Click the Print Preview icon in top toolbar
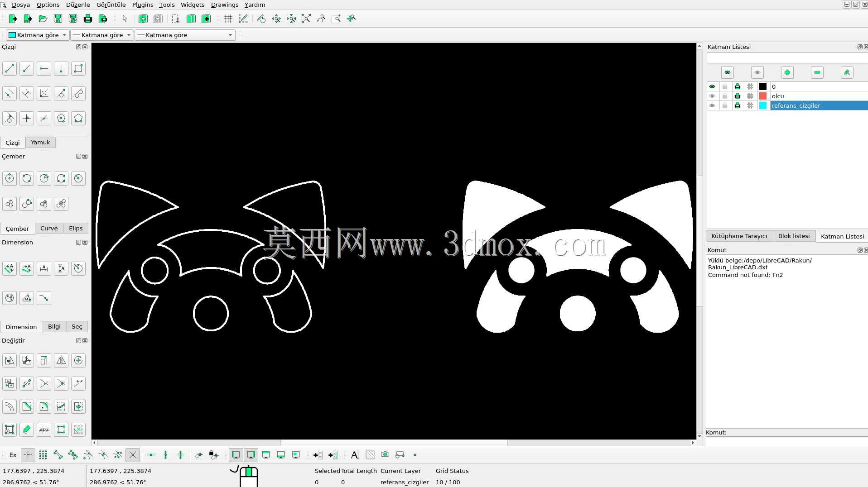The width and height of the screenshot is (868, 487). (x=103, y=19)
